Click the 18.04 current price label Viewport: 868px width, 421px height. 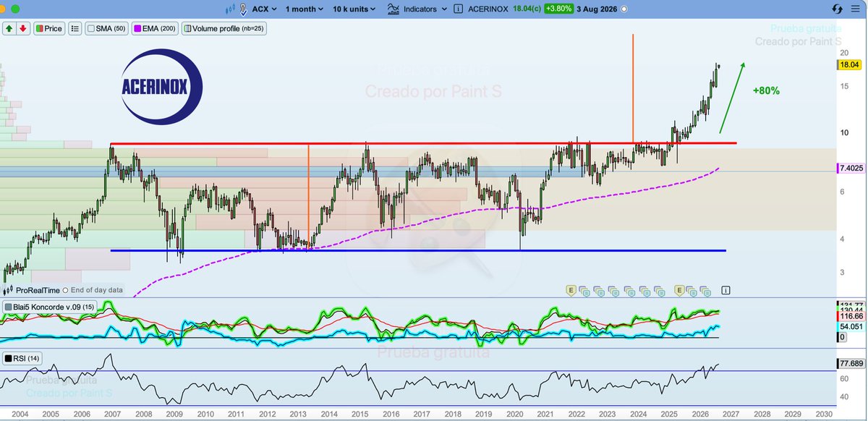click(848, 64)
